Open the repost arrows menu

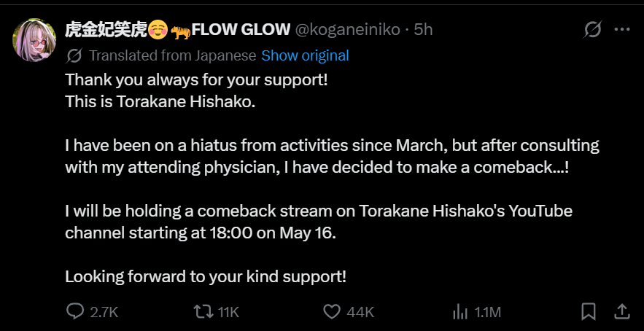pyautogui.click(x=203, y=312)
